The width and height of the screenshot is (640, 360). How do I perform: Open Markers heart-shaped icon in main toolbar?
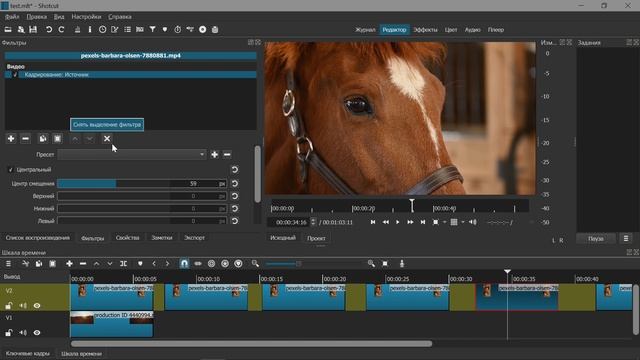165,29
